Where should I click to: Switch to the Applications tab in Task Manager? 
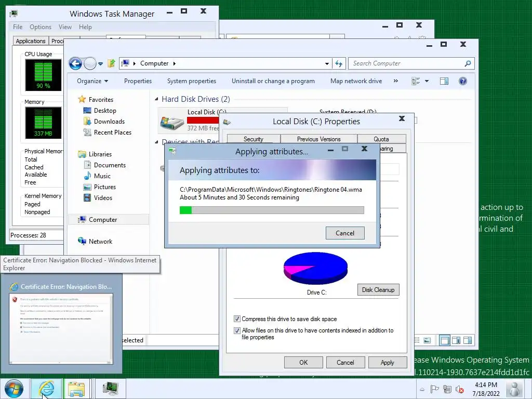pos(31,41)
